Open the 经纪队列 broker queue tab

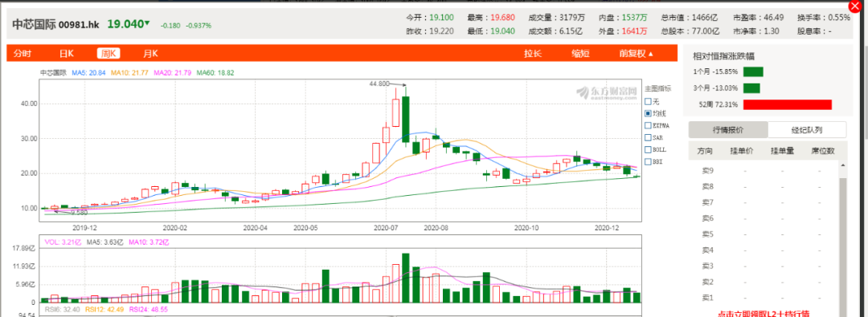(807, 130)
